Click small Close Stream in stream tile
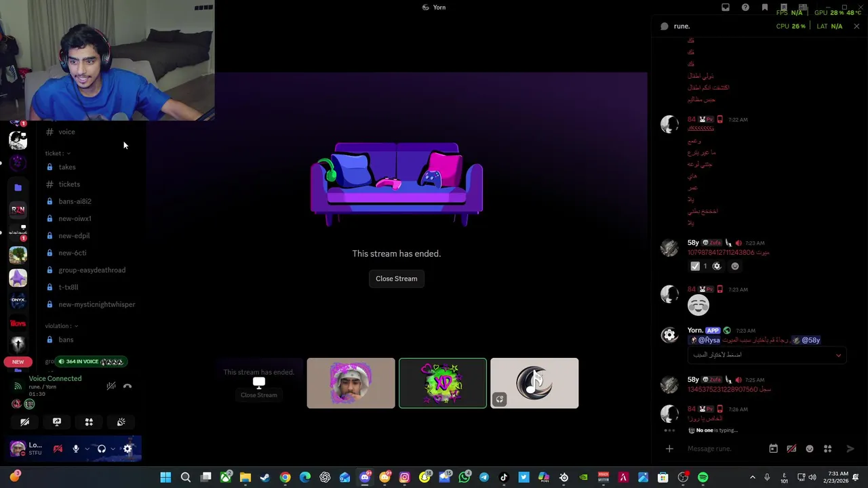Viewport: 868px width, 488px height. (x=258, y=395)
